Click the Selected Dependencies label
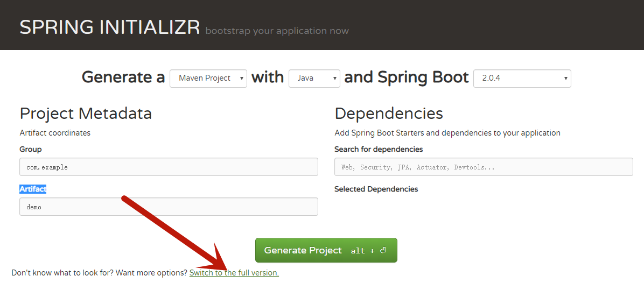The width and height of the screenshot is (644, 304). coord(376,189)
